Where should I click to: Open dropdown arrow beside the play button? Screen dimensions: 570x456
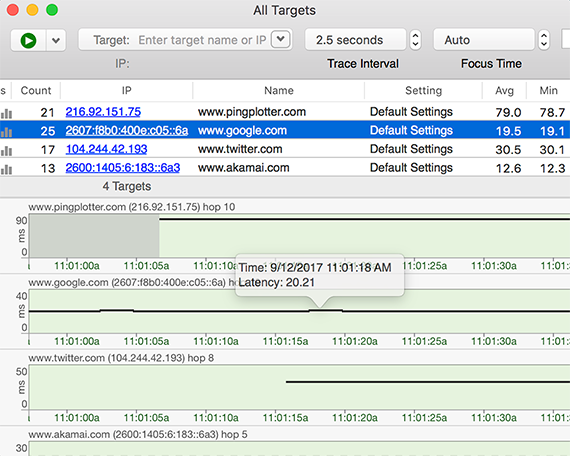[56, 40]
